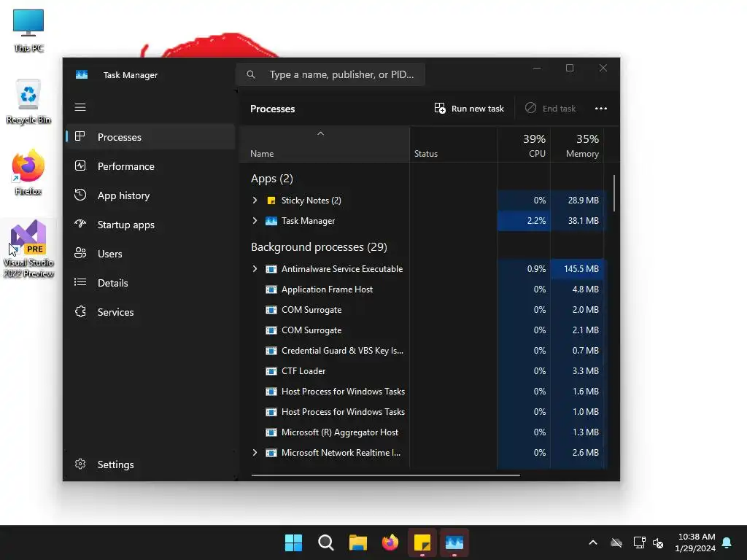Open the More options ellipsis menu
This screenshot has height=560, width=747.
tap(601, 109)
